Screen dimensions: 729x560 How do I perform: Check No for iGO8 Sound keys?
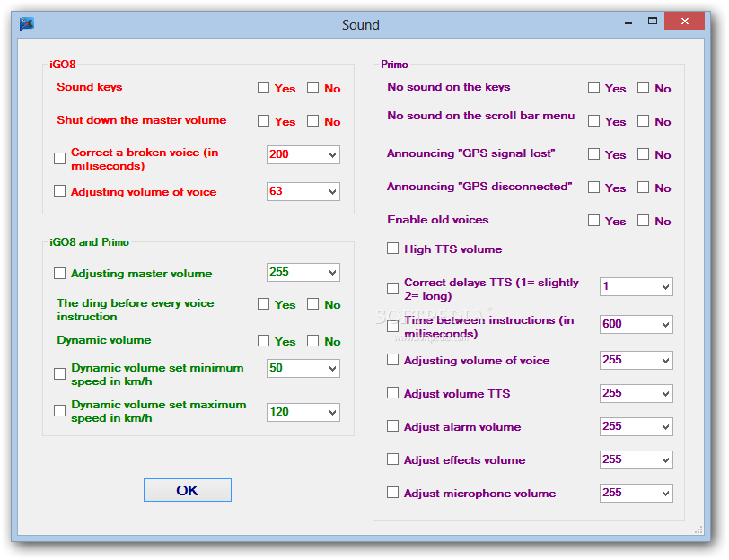[313, 87]
